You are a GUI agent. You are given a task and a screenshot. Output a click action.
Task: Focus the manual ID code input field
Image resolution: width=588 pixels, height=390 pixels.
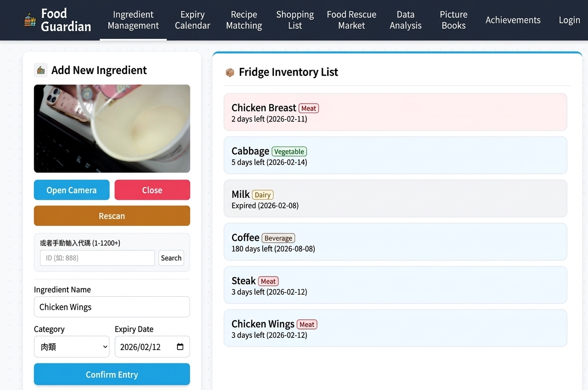97,258
